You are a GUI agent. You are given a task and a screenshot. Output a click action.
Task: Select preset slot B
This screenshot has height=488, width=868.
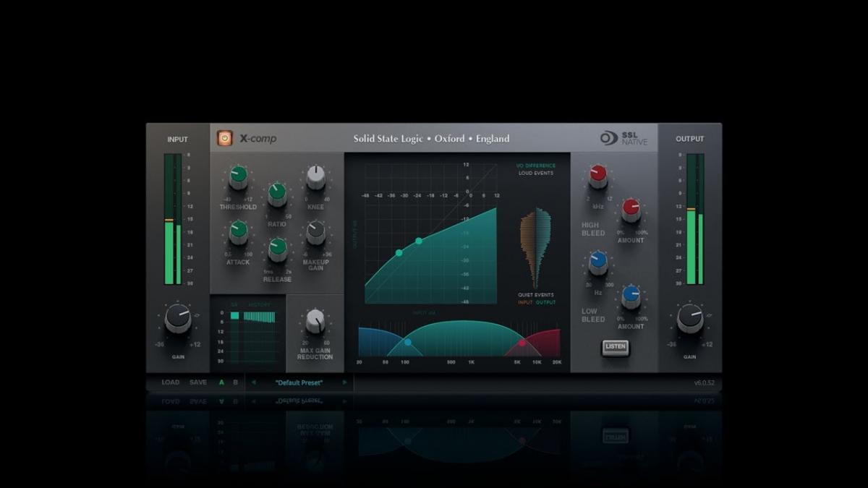pyautogui.click(x=235, y=382)
